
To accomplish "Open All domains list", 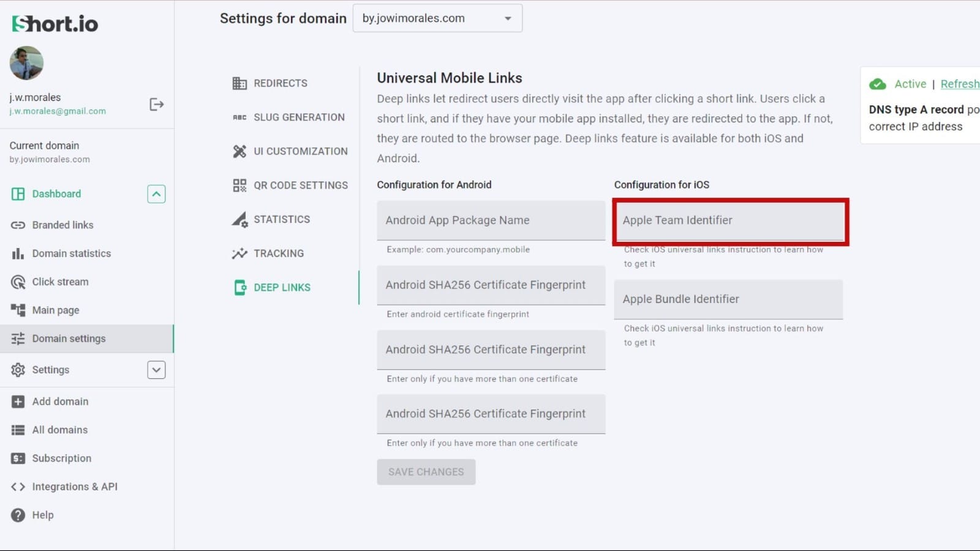I will pyautogui.click(x=60, y=430).
